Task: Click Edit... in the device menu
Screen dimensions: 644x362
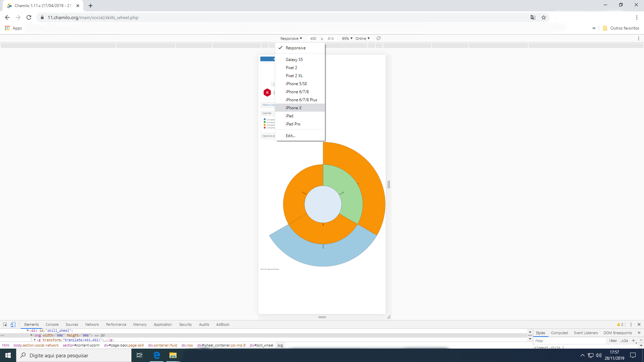Action: point(290,136)
